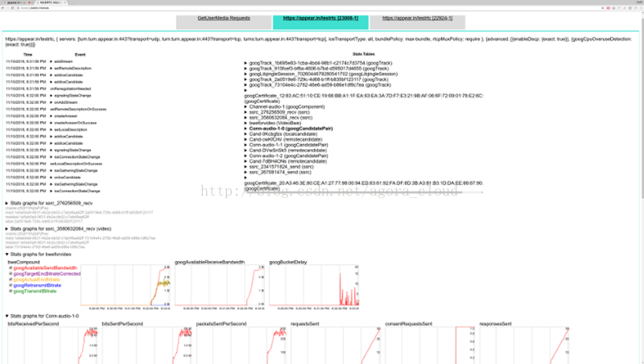Toggle googActualEncBitrate checkbox
Viewport: 644px width, 364px height.
click(x=10, y=279)
